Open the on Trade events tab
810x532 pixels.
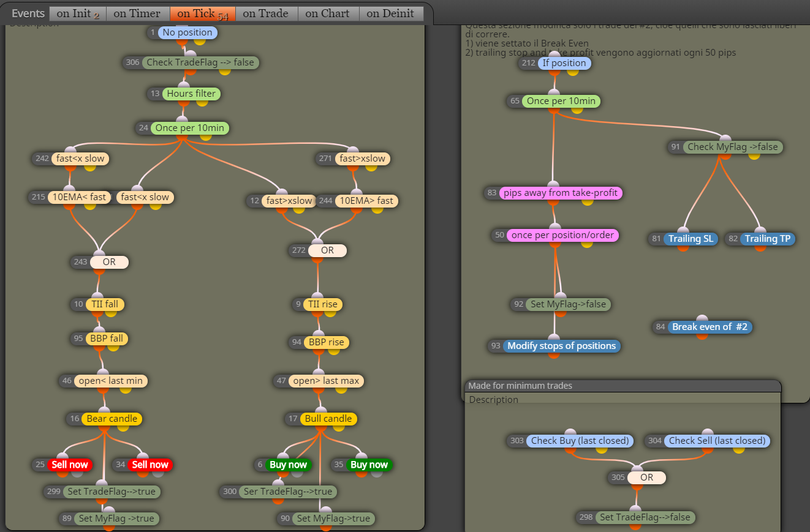[x=267, y=13]
